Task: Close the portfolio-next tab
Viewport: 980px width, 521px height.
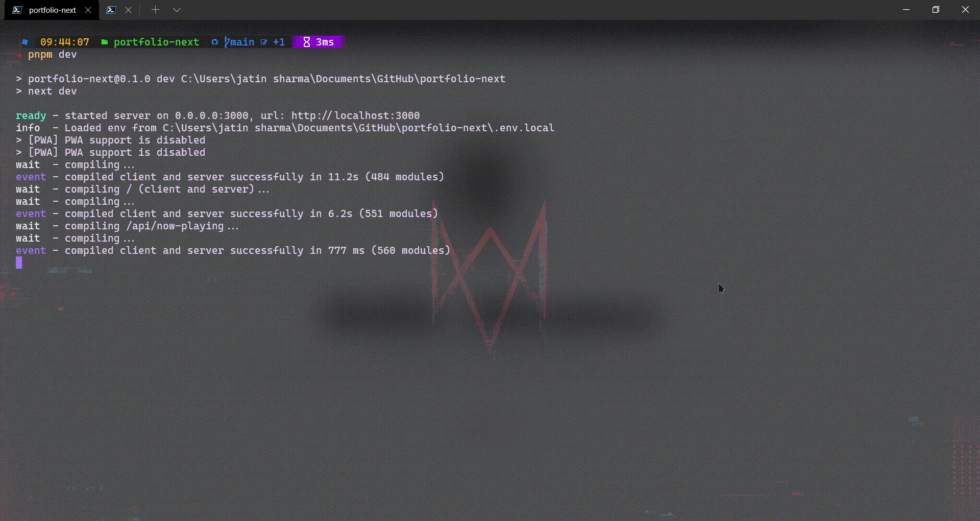Action: point(88,10)
